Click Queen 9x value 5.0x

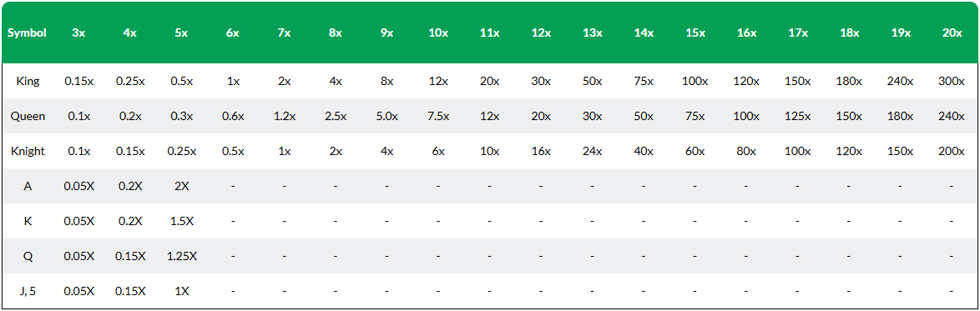click(x=386, y=116)
